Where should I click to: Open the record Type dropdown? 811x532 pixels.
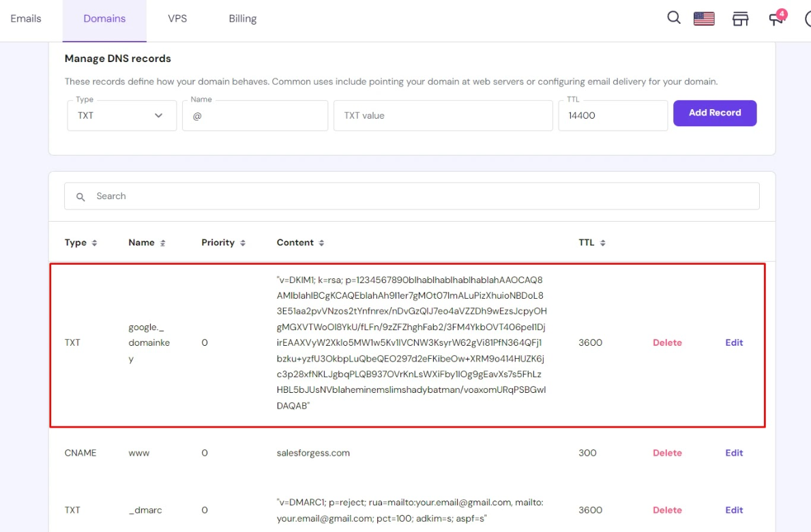tap(121, 115)
